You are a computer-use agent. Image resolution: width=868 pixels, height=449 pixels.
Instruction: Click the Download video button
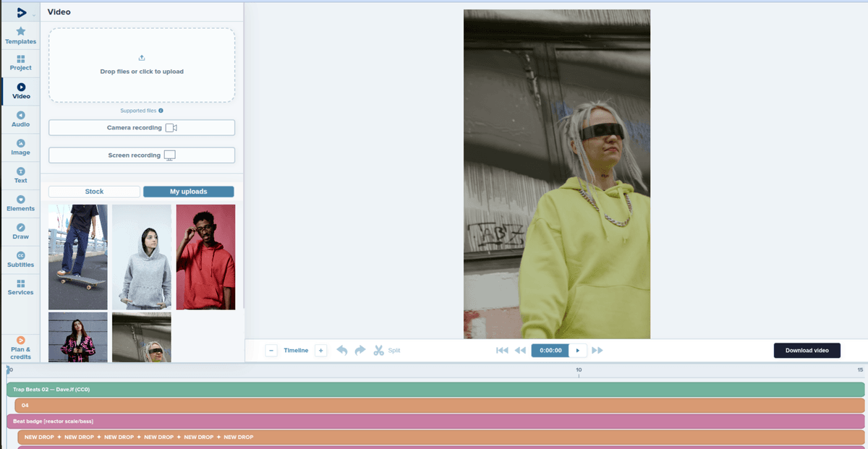pyautogui.click(x=807, y=350)
